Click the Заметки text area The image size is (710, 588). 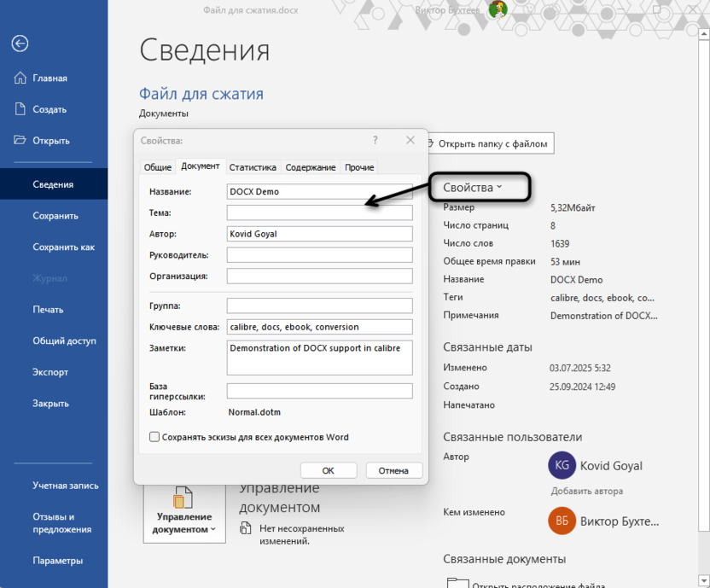click(320, 358)
